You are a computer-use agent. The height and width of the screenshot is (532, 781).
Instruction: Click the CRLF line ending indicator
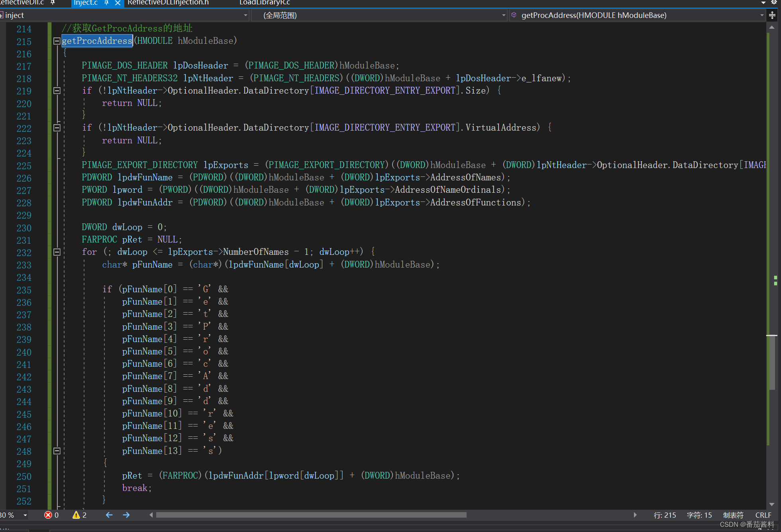click(763, 515)
